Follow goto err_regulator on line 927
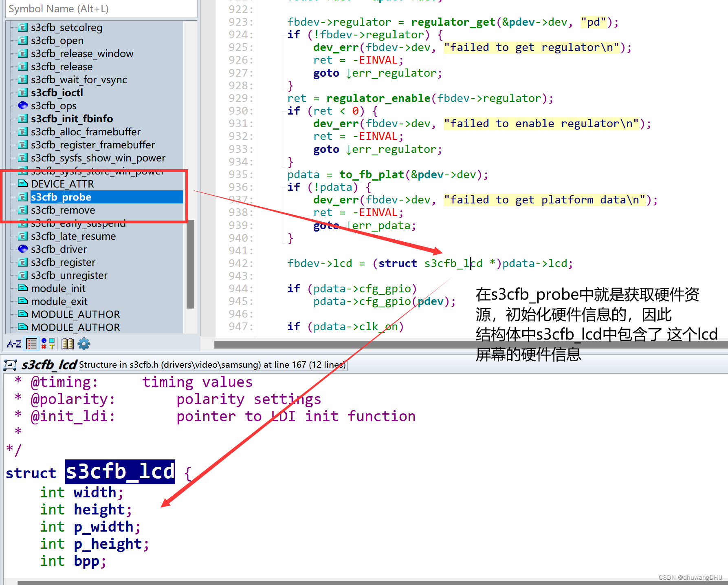Viewport: 728px width, 585px height. [377, 73]
